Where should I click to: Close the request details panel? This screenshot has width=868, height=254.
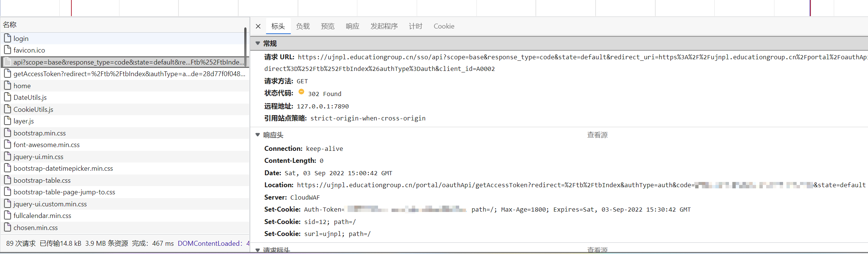coord(258,26)
